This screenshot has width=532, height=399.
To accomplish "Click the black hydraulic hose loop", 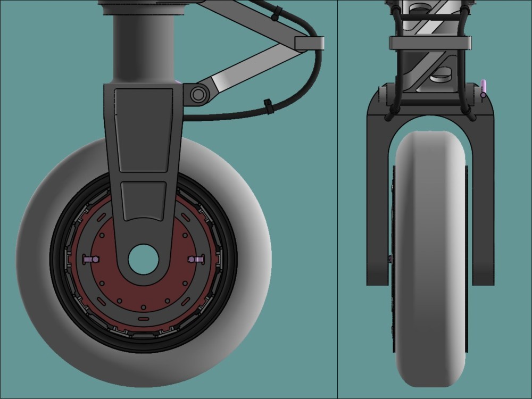I will click(x=318, y=64).
